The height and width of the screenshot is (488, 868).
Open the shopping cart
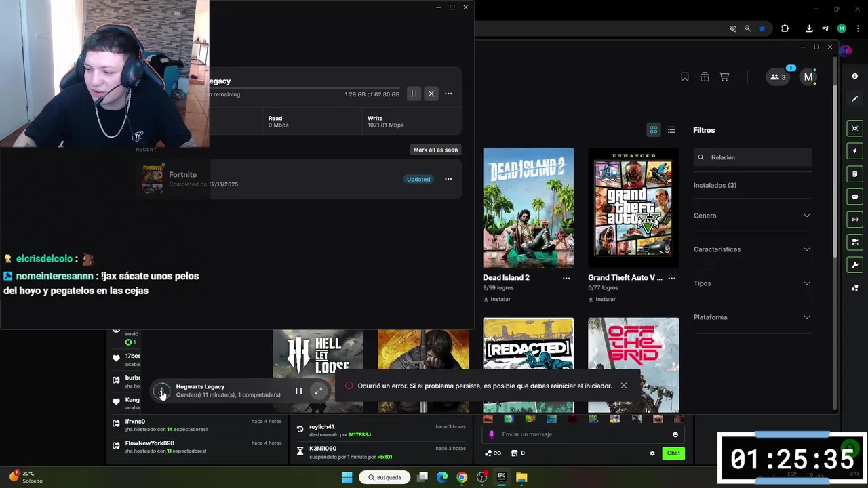(724, 77)
